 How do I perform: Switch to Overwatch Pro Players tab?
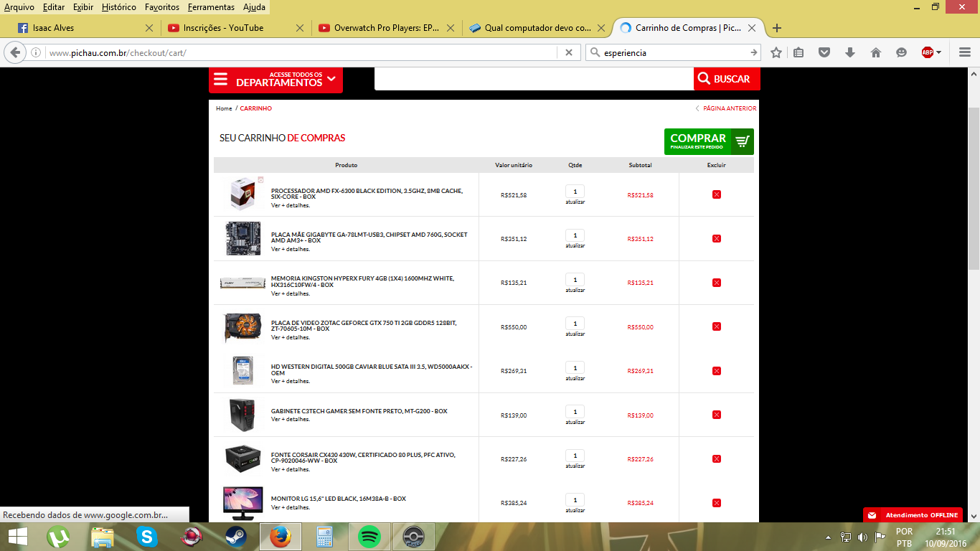pyautogui.click(x=386, y=28)
